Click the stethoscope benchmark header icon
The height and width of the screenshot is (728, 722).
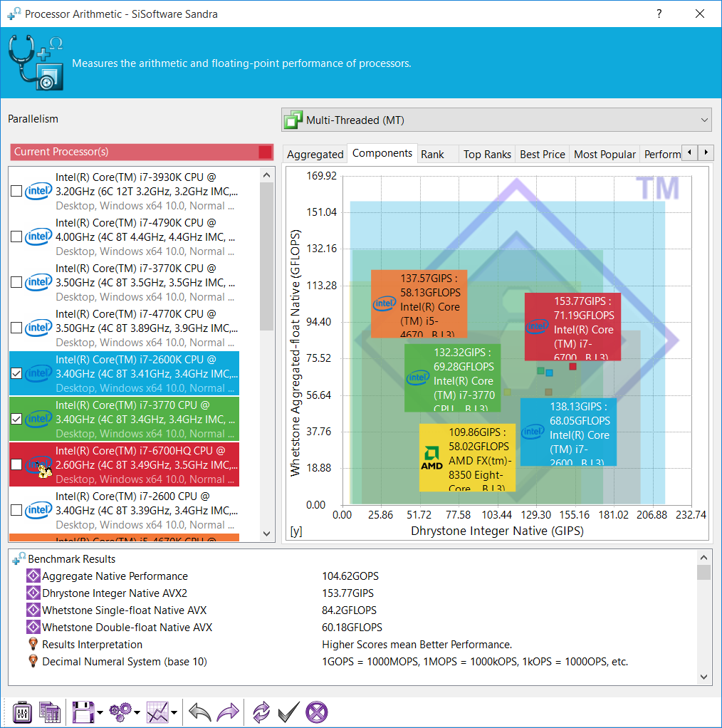point(36,62)
